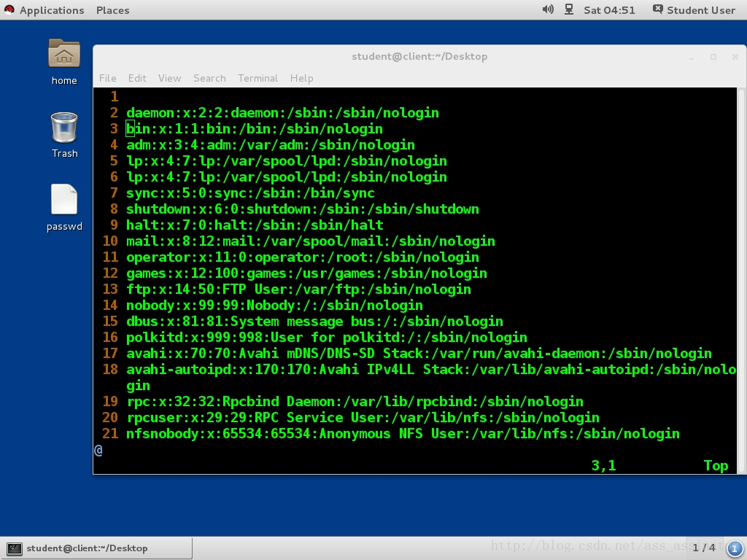Close the terminal window
The image size is (747, 560).
point(735,57)
